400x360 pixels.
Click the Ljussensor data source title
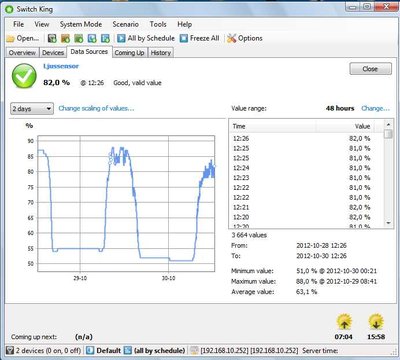click(61, 66)
